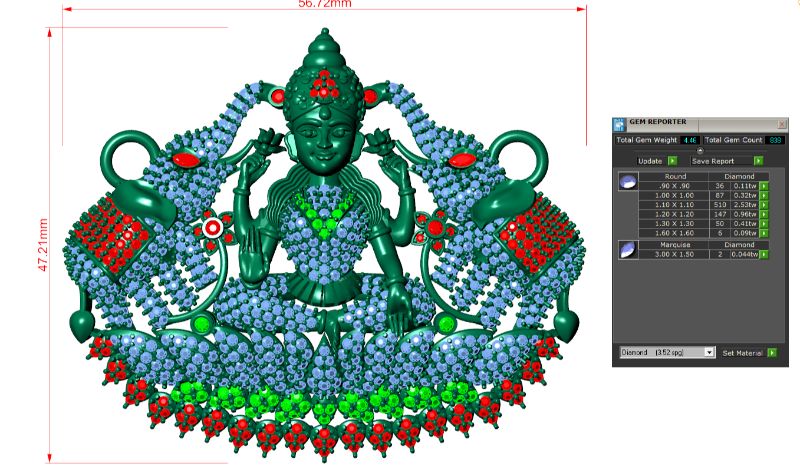Click green arrow for 1.60 X 1.60 row
This screenshot has height=473, width=800.
[763, 235]
